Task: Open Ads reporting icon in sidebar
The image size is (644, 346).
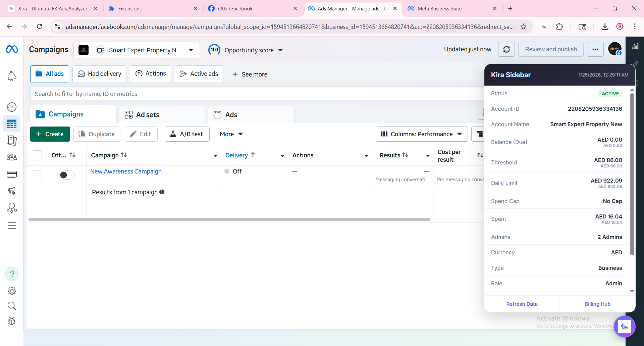Action: click(x=12, y=141)
